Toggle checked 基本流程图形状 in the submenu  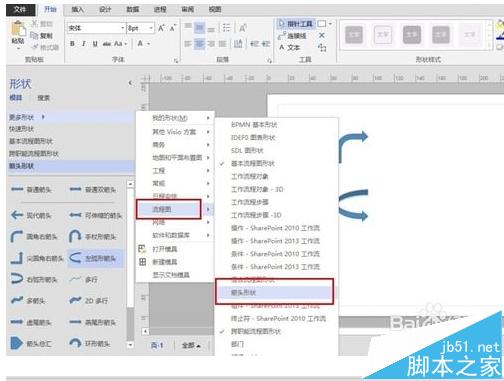click(x=277, y=164)
